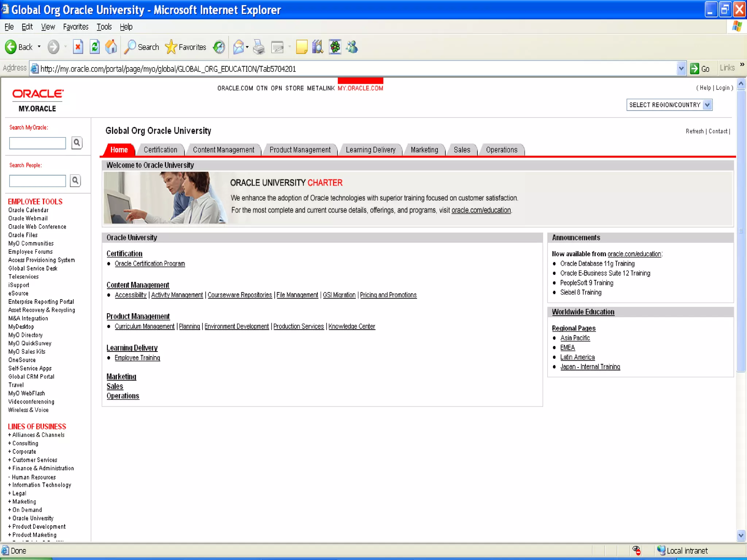Click the Print toolbar icon

pos(259,47)
